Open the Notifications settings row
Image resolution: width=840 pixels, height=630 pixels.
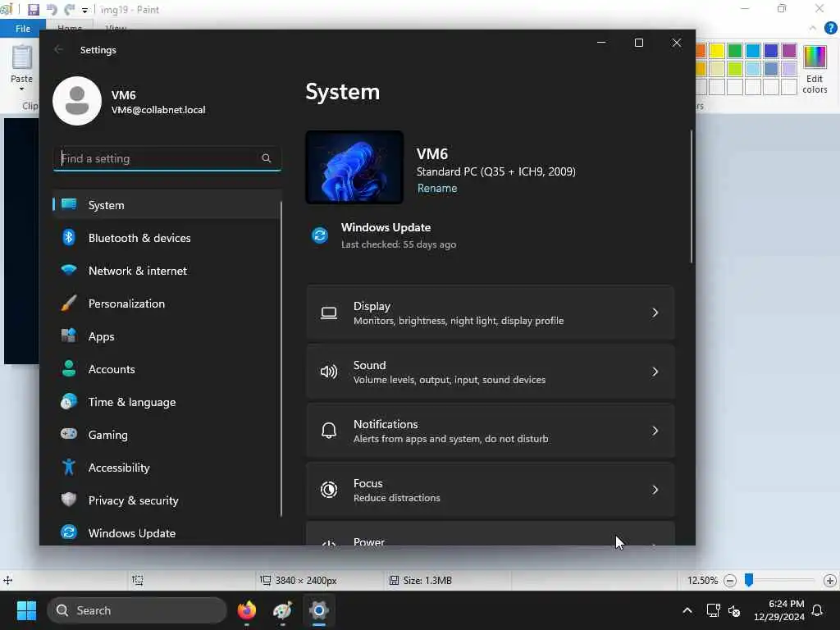[x=491, y=431]
